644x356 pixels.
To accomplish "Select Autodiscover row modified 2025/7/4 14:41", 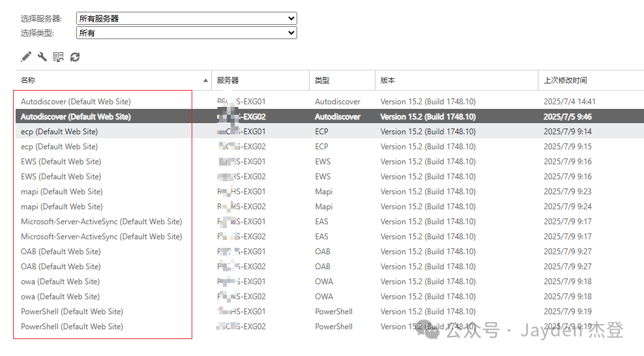I will tap(76, 102).
